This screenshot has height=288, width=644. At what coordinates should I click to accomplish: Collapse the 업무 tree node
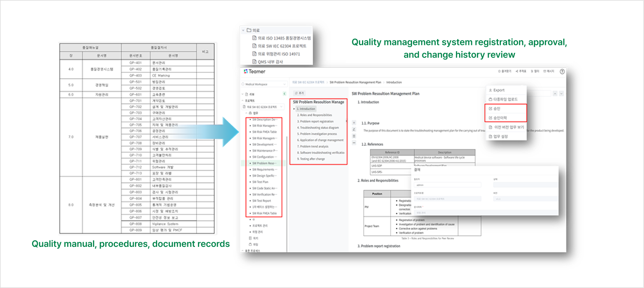click(x=246, y=113)
